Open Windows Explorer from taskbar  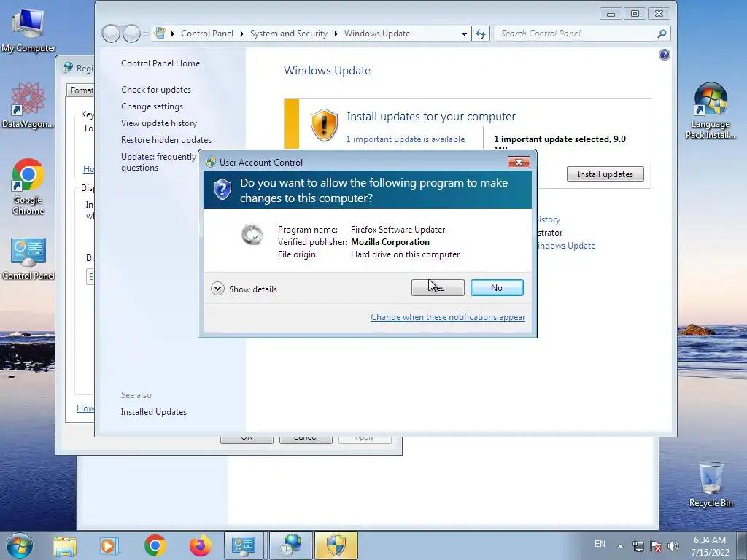pyautogui.click(x=65, y=545)
